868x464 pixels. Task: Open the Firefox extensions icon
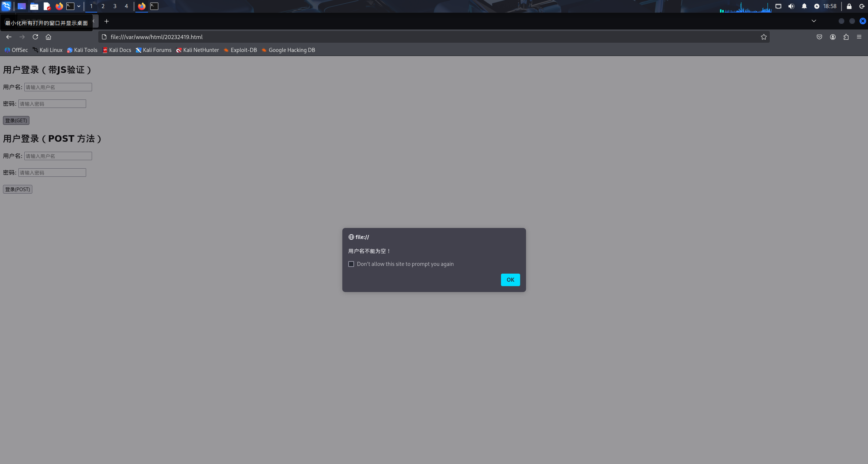click(846, 37)
